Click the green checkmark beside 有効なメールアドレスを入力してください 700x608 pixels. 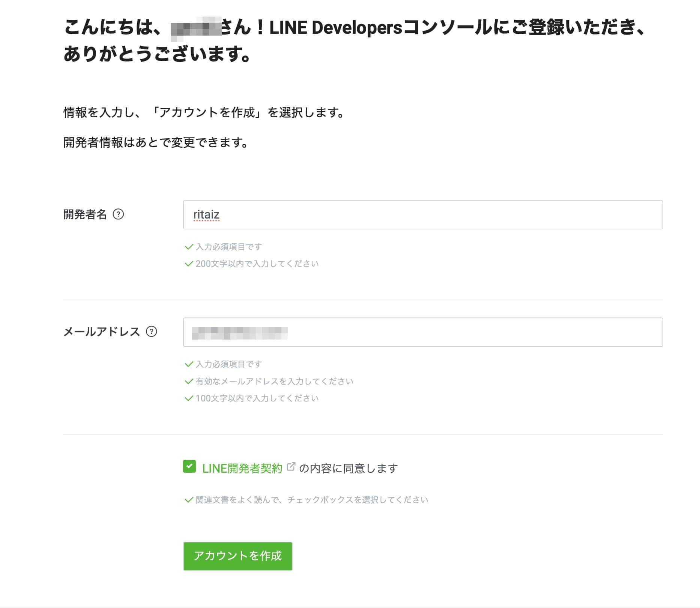pos(189,381)
